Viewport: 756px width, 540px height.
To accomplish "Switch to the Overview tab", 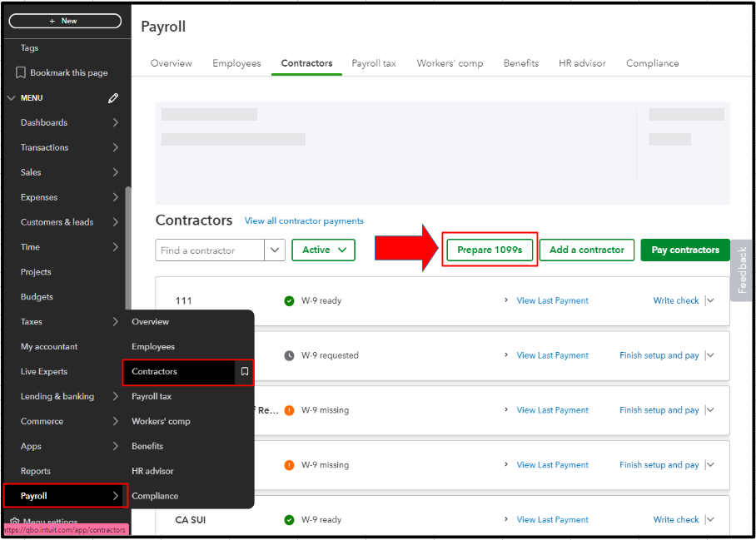I will click(x=172, y=63).
